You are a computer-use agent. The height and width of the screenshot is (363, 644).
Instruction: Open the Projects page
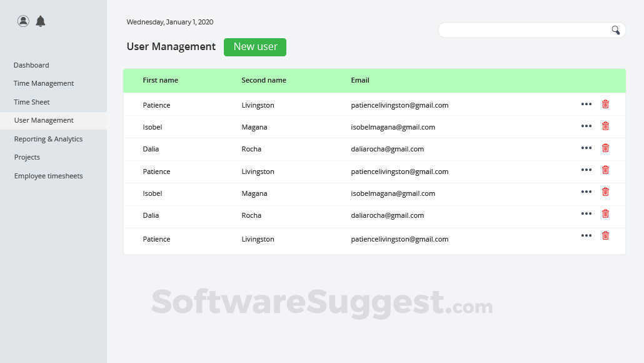pos(27,157)
